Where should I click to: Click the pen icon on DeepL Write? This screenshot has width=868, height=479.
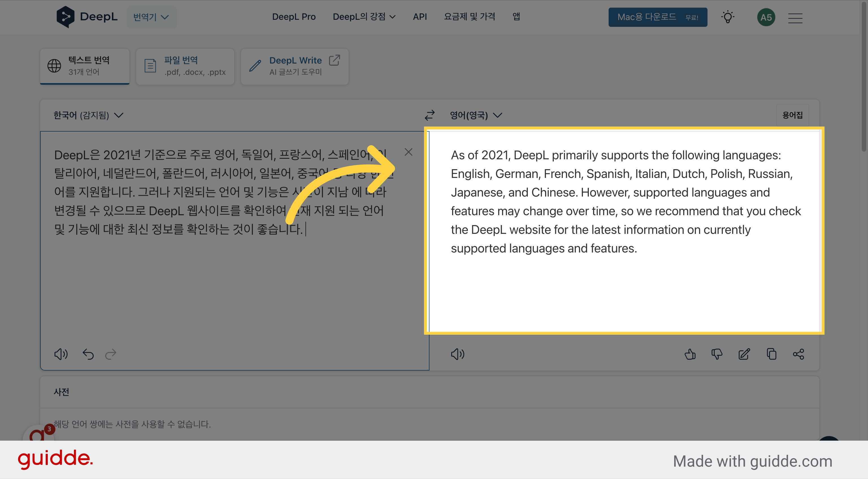255,66
